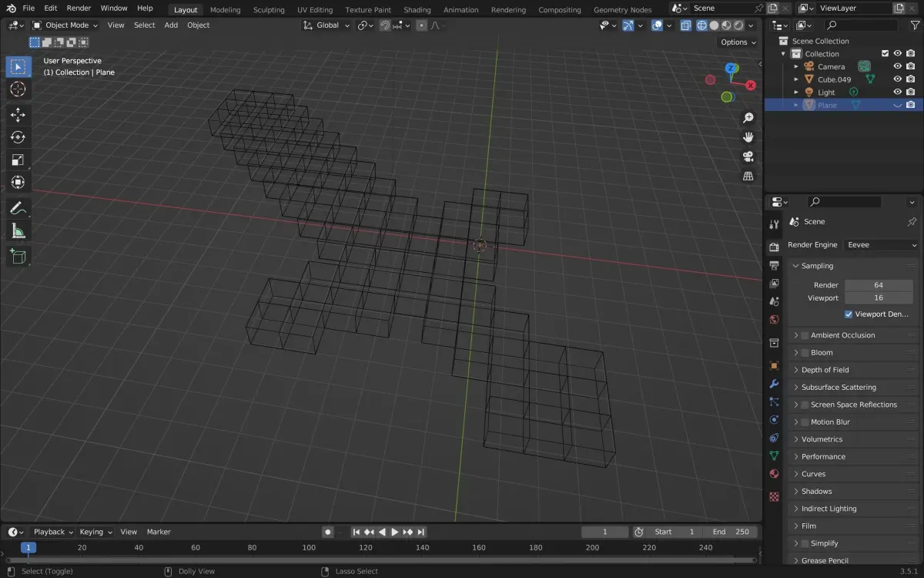Switch to Shading workspace tab
Viewport: 924px width, 578px height.
(417, 10)
